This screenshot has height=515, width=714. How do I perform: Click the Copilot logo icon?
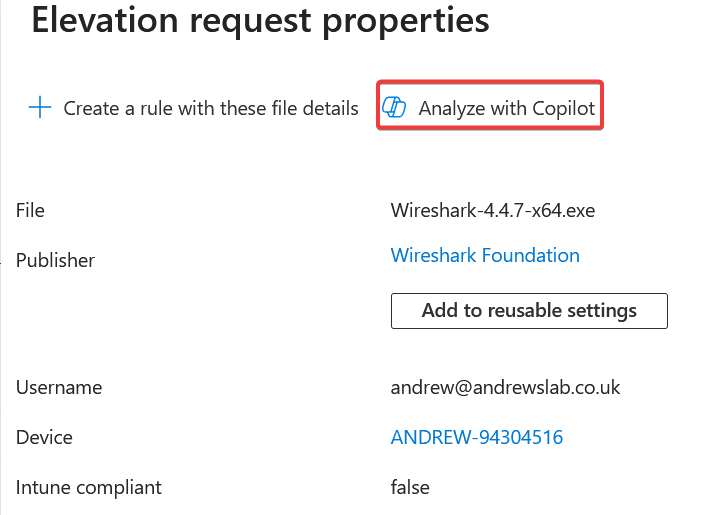click(x=394, y=107)
